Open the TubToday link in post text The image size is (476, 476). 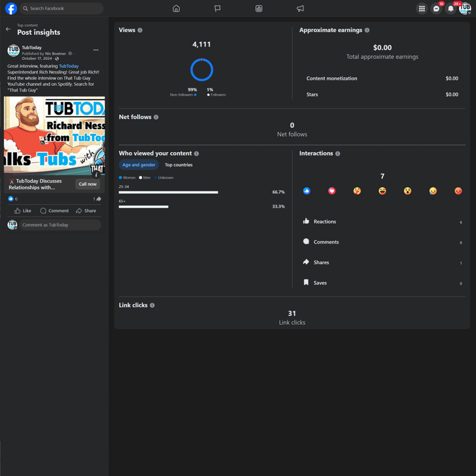[69, 66]
